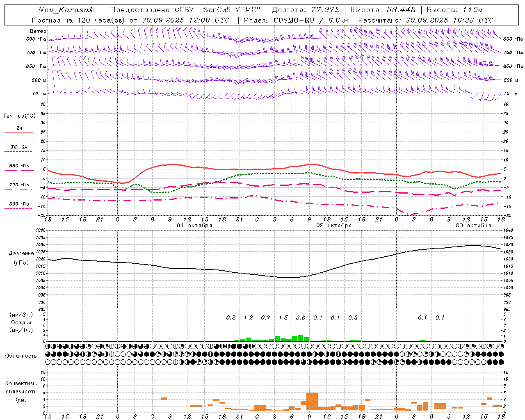
Task: Click the pressure panel label 'Давление'
Action: [x=21, y=253]
